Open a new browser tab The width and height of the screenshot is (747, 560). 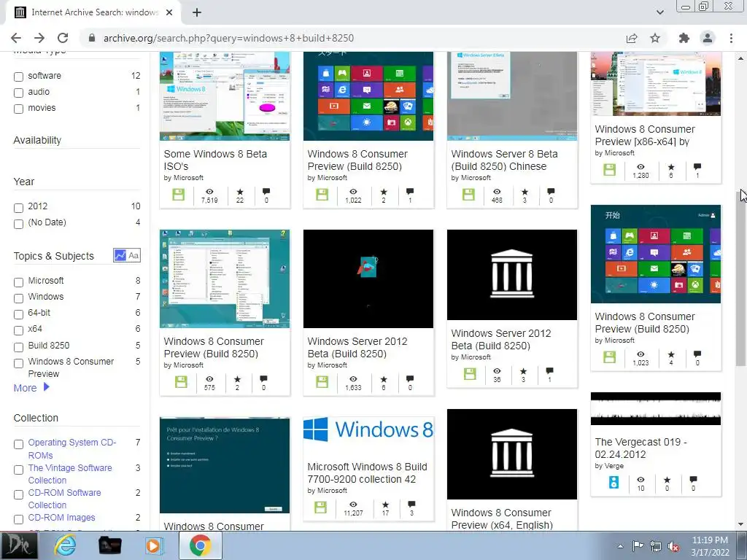pyautogui.click(x=197, y=13)
